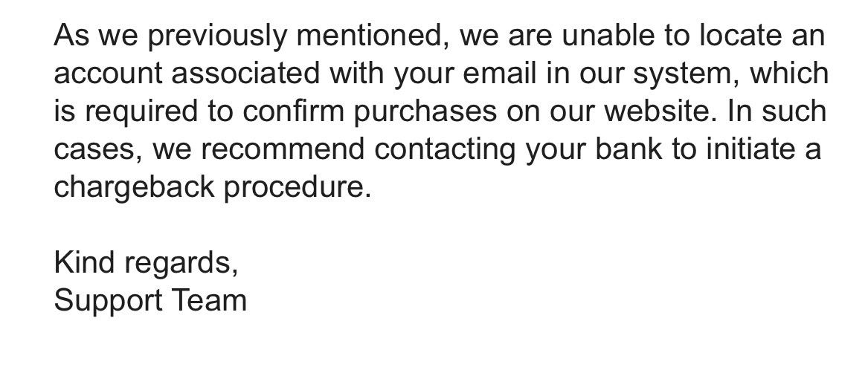
Task: Place cursor on the word "procedure"
Action: [x=297, y=188]
